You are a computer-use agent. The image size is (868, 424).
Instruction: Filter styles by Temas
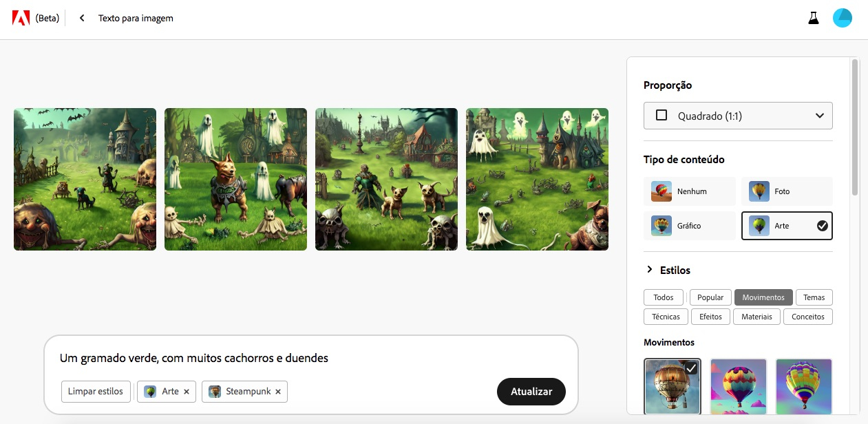coord(814,297)
